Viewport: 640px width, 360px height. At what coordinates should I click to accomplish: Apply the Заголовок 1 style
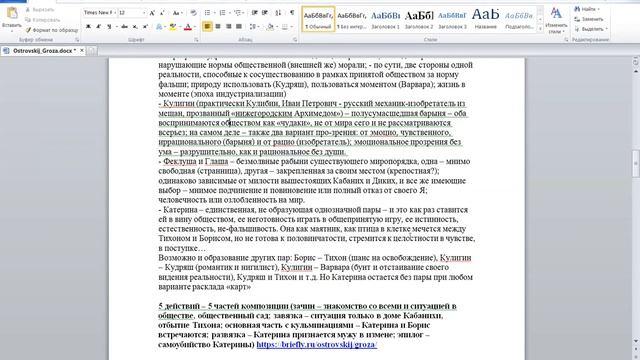385,19
